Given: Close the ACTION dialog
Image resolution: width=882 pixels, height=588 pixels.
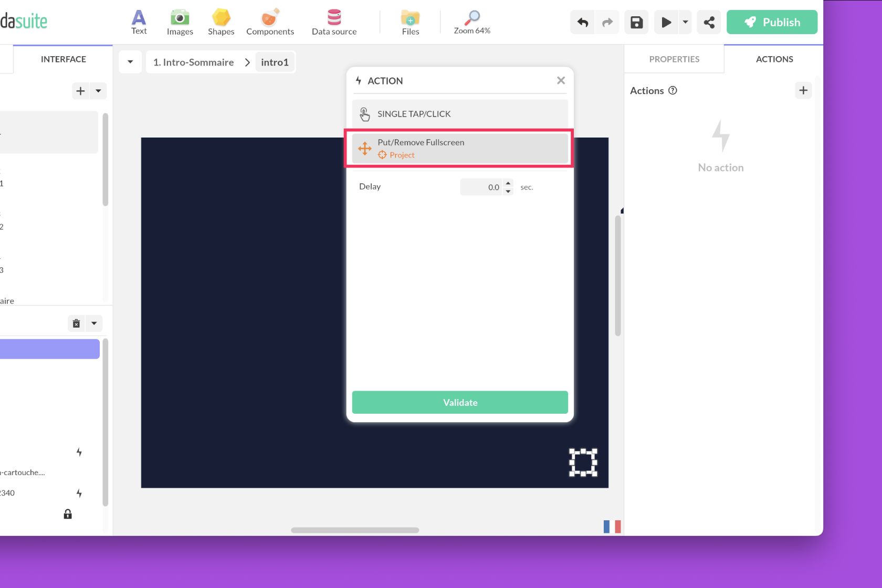Looking at the screenshot, I should (x=561, y=80).
